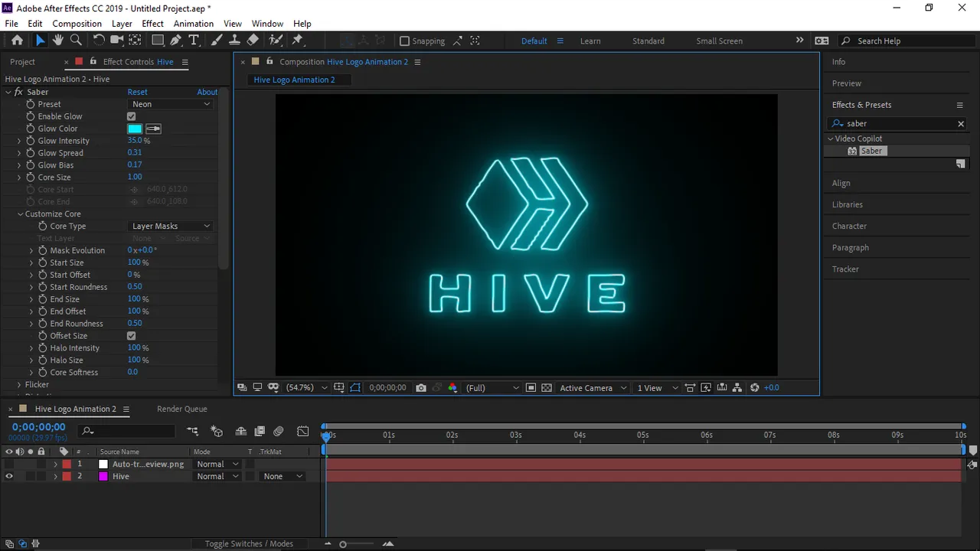Go to the Home screen icon
The height and width of the screenshot is (551, 980).
17,41
